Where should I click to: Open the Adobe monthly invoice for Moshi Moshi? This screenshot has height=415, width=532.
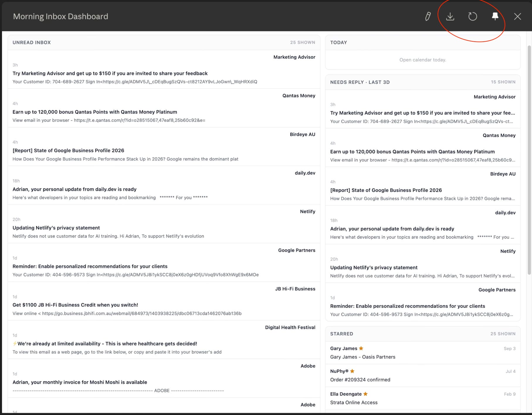[80, 382]
